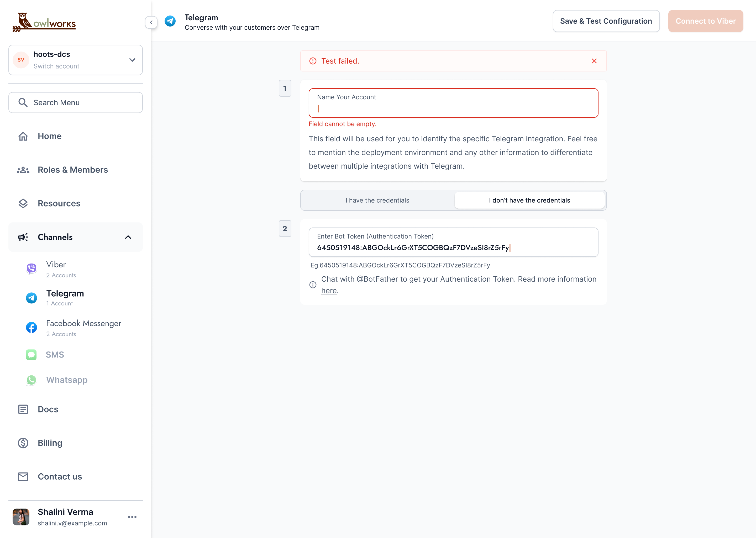This screenshot has height=538, width=756.
Task: Click the Home house icon
Action: 23,136
